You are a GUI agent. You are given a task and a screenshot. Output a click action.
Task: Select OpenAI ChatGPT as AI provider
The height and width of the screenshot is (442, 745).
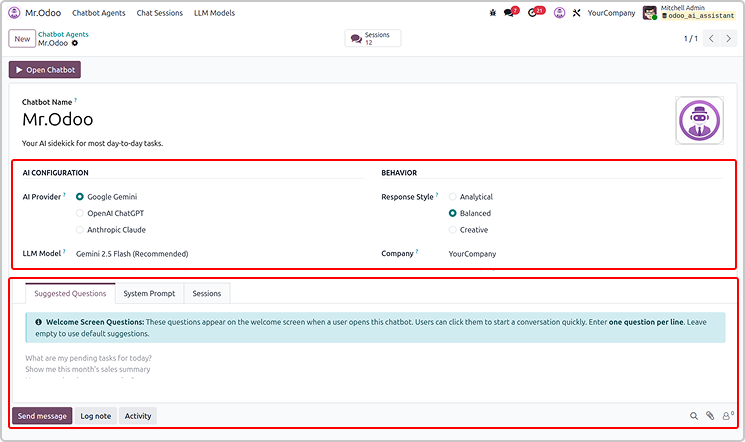click(x=80, y=213)
